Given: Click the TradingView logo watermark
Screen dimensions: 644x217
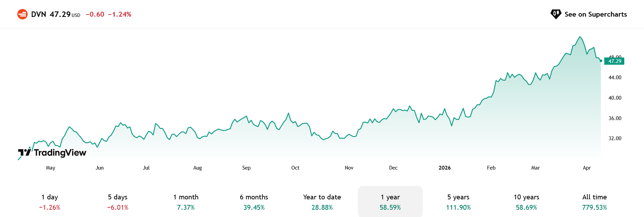Looking at the screenshot, I should point(52,153).
